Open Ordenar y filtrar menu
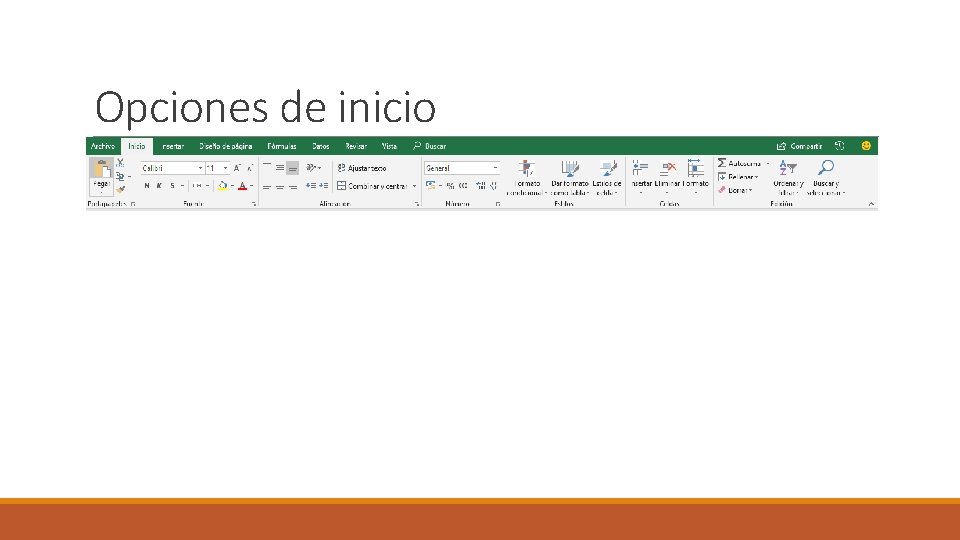960x540 pixels. (788, 178)
